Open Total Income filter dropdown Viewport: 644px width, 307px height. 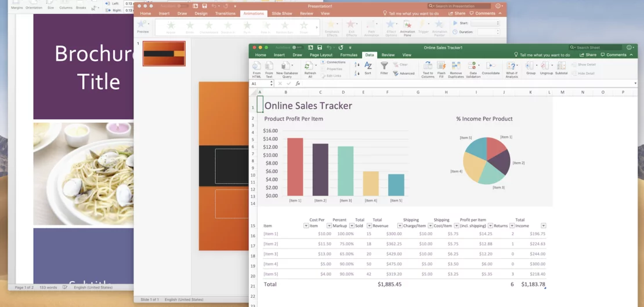pos(544,226)
